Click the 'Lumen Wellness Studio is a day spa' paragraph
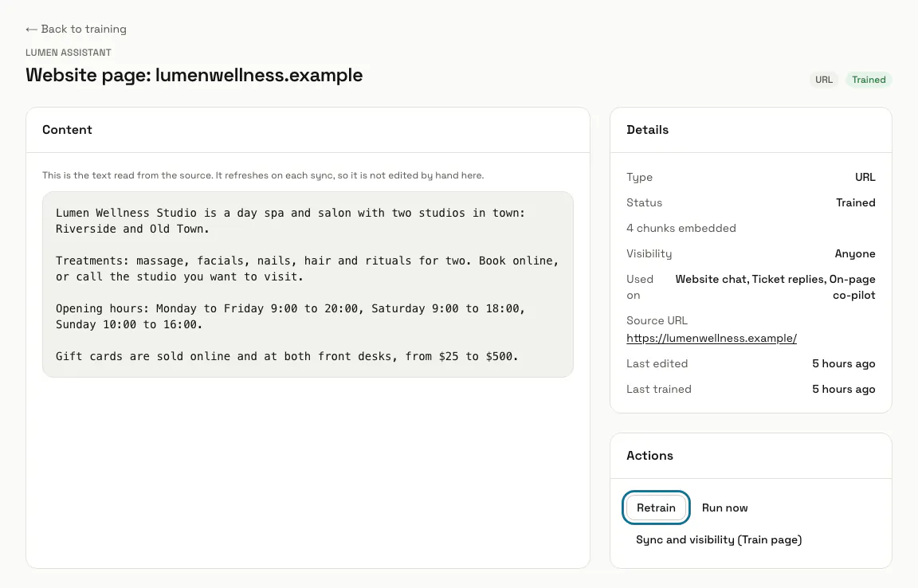Viewport: 918px width, 588px height. [x=290, y=221]
